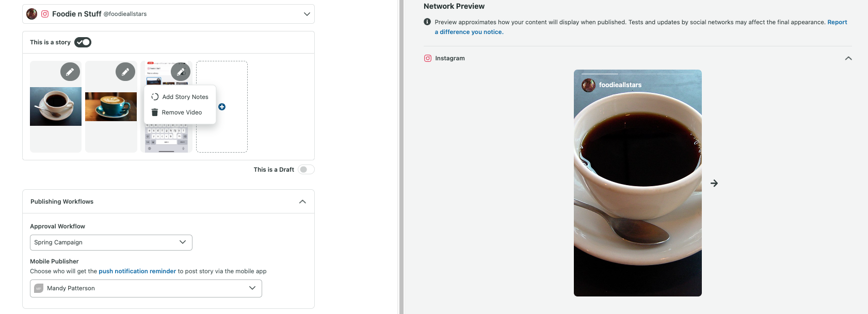868x314 pixels.
Task: Click edit pencil on video thumbnail
Action: (x=181, y=72)
